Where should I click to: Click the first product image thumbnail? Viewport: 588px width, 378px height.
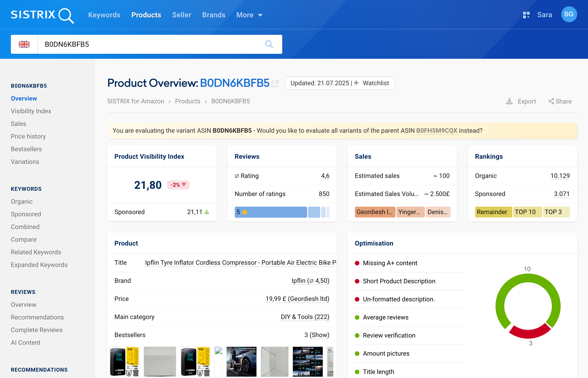124,361
